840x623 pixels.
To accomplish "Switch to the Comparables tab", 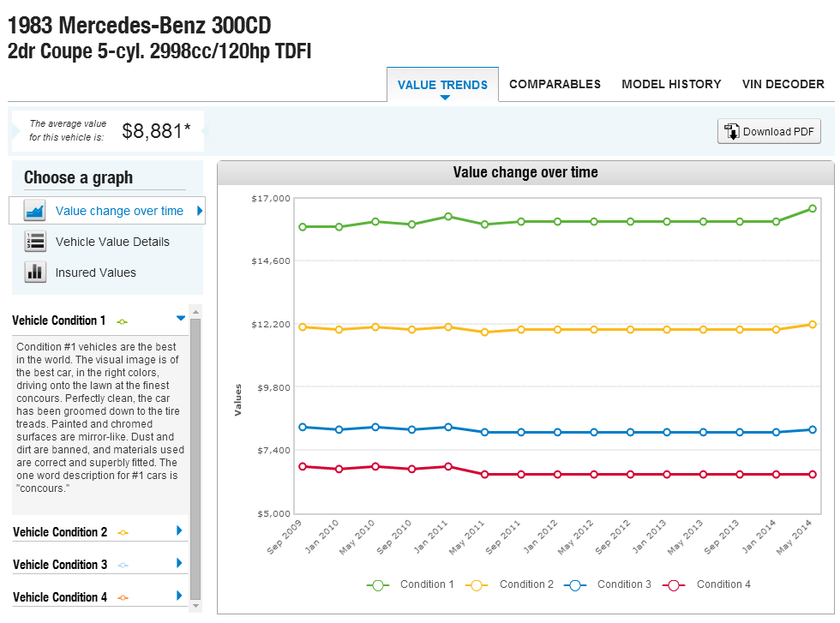I will pyautogui.click(x=555, y=84).
